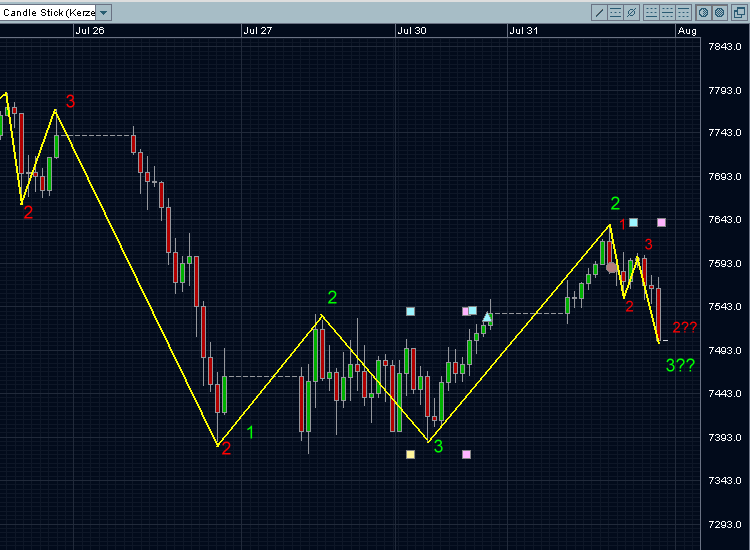Click the cyan triangle marker near Jul 30
750x550 pixels.
(x=487, y=317)
